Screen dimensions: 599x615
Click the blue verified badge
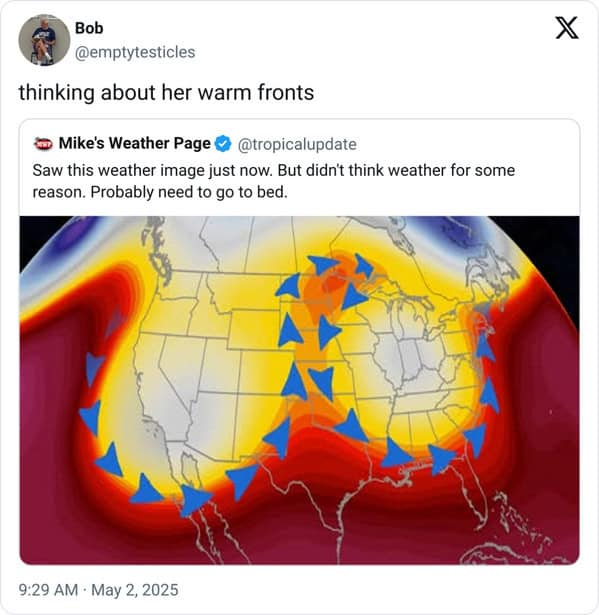(223, 144)
